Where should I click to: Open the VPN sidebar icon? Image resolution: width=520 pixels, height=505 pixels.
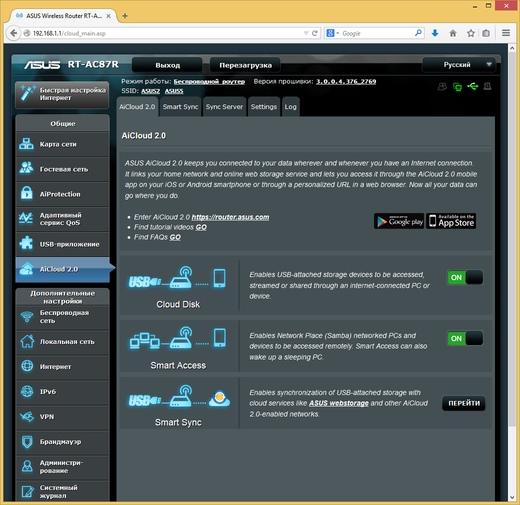coord(27,416)
